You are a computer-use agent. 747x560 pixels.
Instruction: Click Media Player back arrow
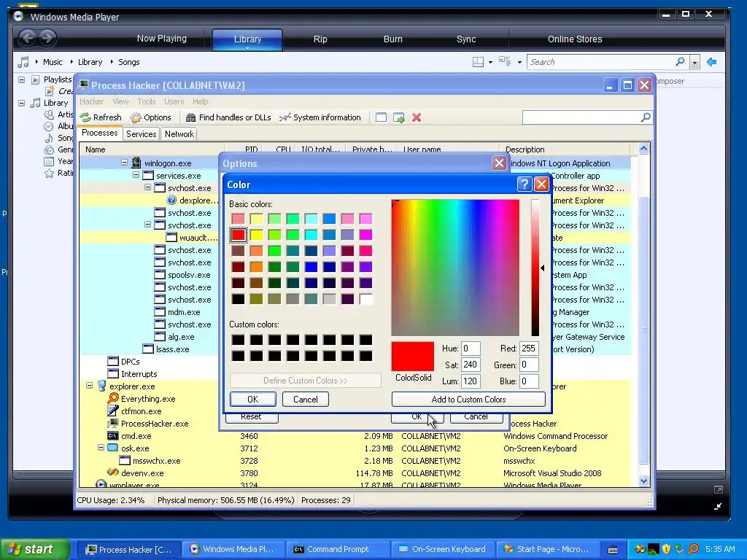pyautogui.click(x=28, y=38)
